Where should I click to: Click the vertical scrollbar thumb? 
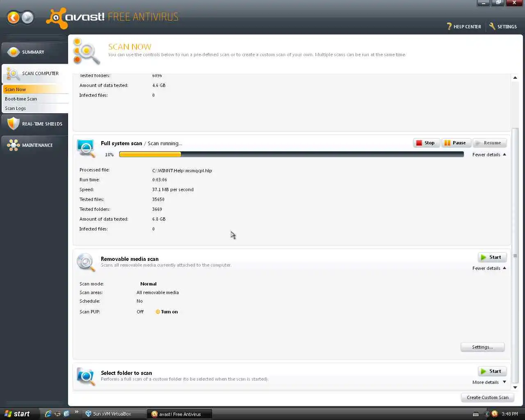pyautogui.click(x=515, y=256)
